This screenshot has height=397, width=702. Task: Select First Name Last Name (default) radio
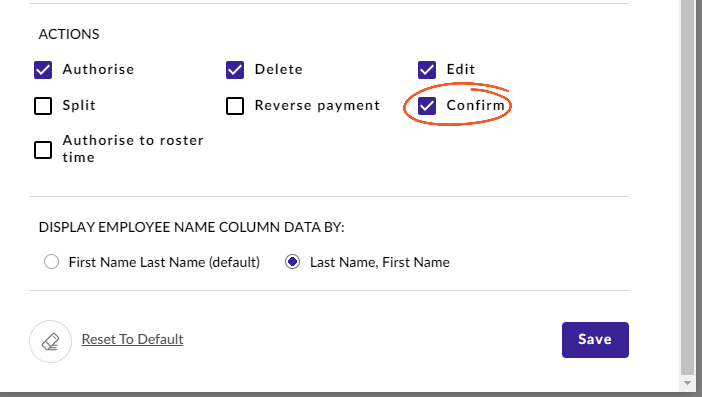(51, 261)
